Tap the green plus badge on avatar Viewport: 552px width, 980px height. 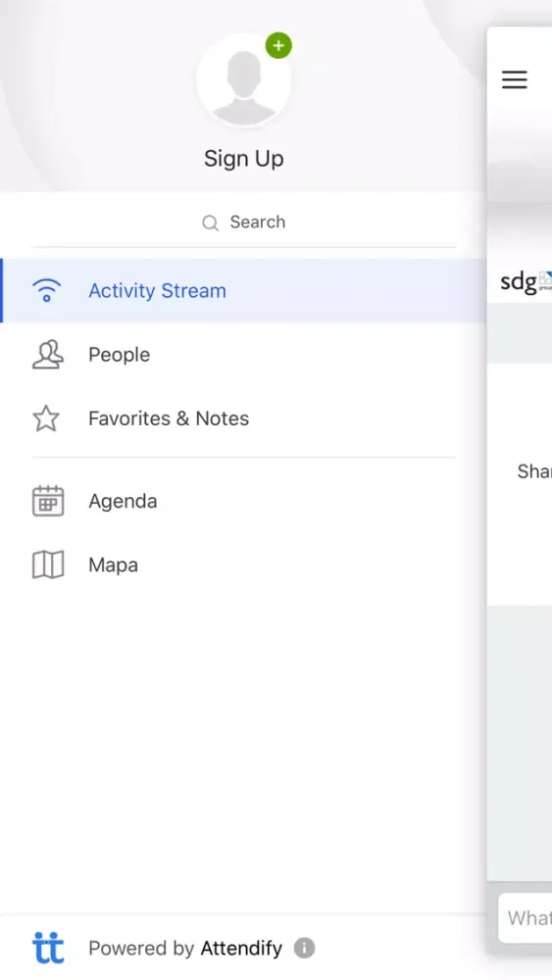[278, 46]
